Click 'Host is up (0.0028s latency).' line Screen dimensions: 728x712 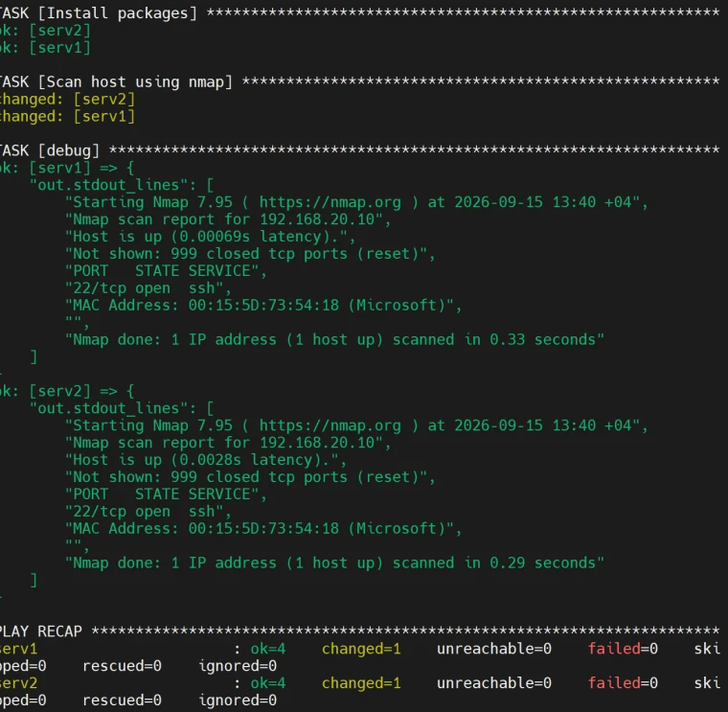pyautogui.click(x=206, y=460)
